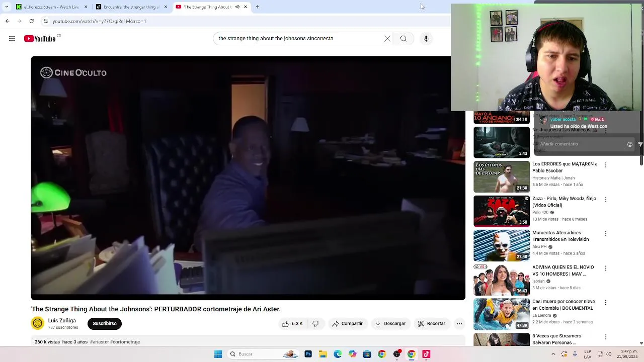Select the browser address bar URL
This screenshot has width=644, height=362.
pos(99,21)
